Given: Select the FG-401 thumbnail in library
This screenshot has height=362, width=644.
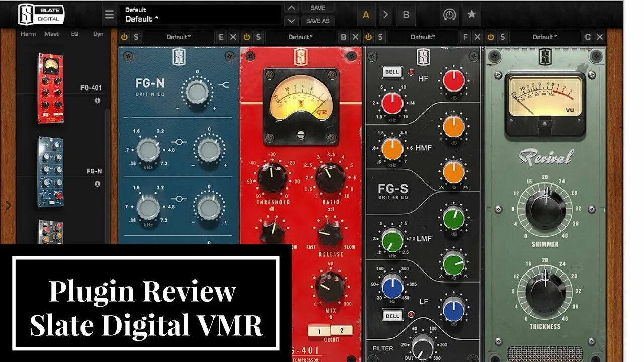Looking at the screenshot, I should (50, 89).
